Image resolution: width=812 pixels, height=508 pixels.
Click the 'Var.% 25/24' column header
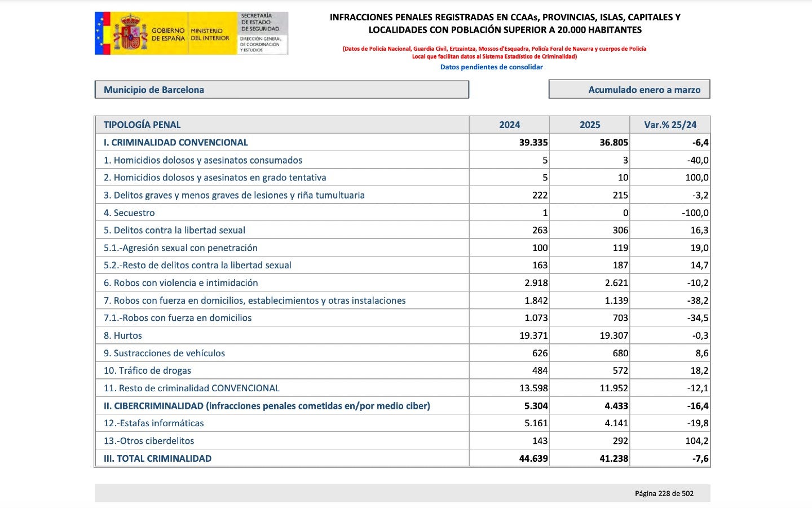(670, 125)
